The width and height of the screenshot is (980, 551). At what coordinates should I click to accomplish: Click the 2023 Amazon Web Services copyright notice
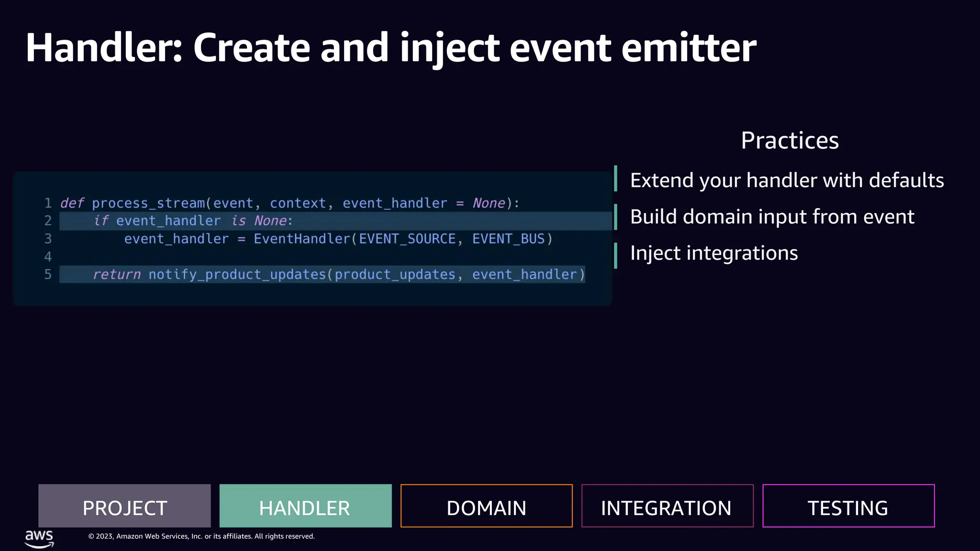pos(201,537)
